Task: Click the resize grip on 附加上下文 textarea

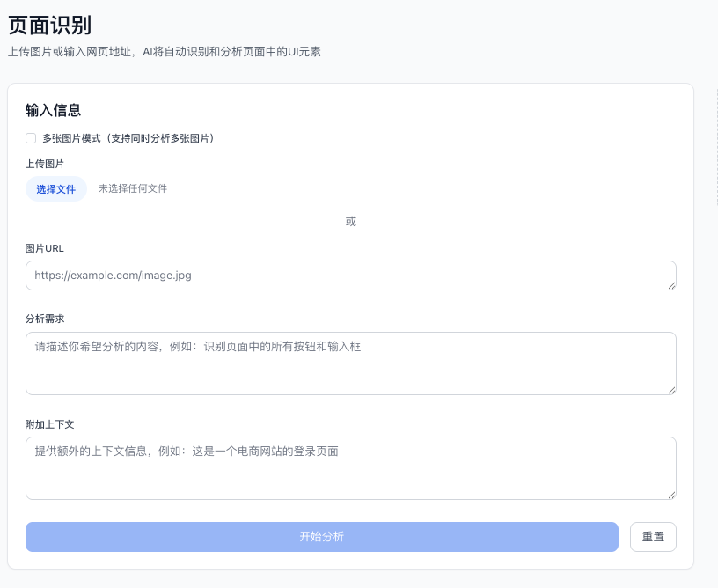Action: point(672,496)
